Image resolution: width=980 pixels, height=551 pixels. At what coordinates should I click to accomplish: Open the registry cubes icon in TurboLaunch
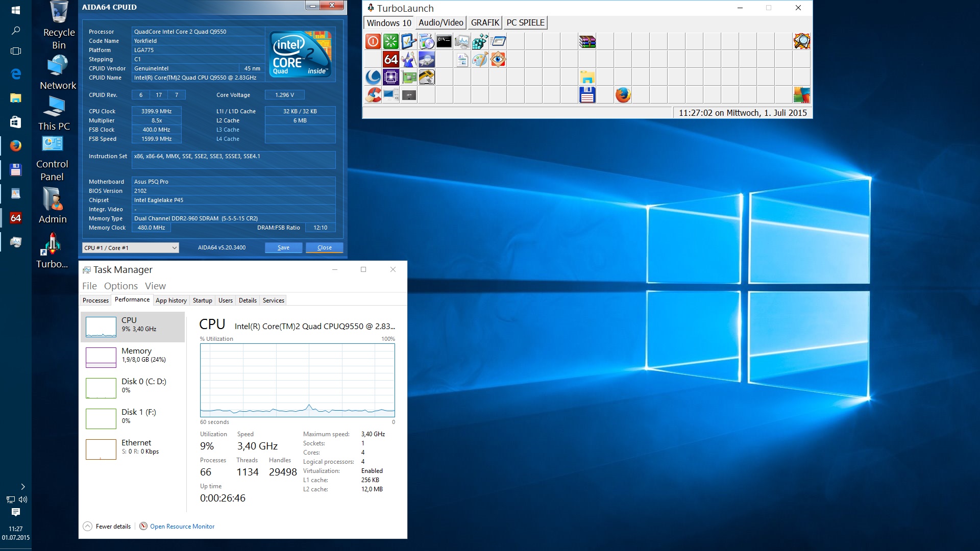coord(480,41)
